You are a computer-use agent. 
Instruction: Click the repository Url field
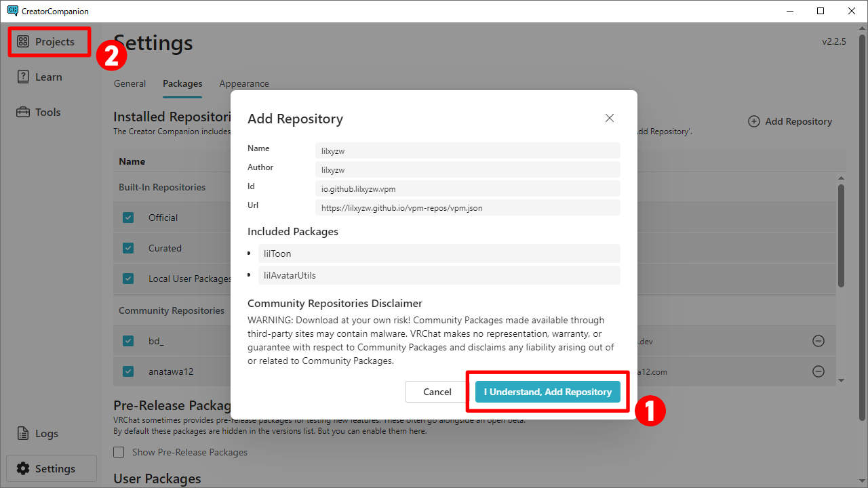click(x=467, y=208)
